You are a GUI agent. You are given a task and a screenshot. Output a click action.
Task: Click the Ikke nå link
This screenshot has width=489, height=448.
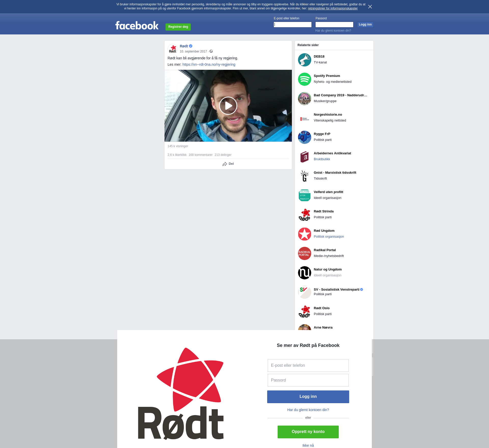(x=308, y=445)
